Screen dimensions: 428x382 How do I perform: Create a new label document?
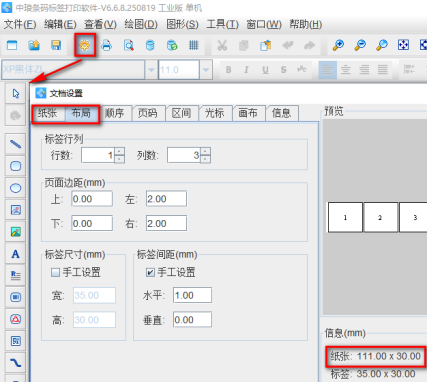(12, 45)
